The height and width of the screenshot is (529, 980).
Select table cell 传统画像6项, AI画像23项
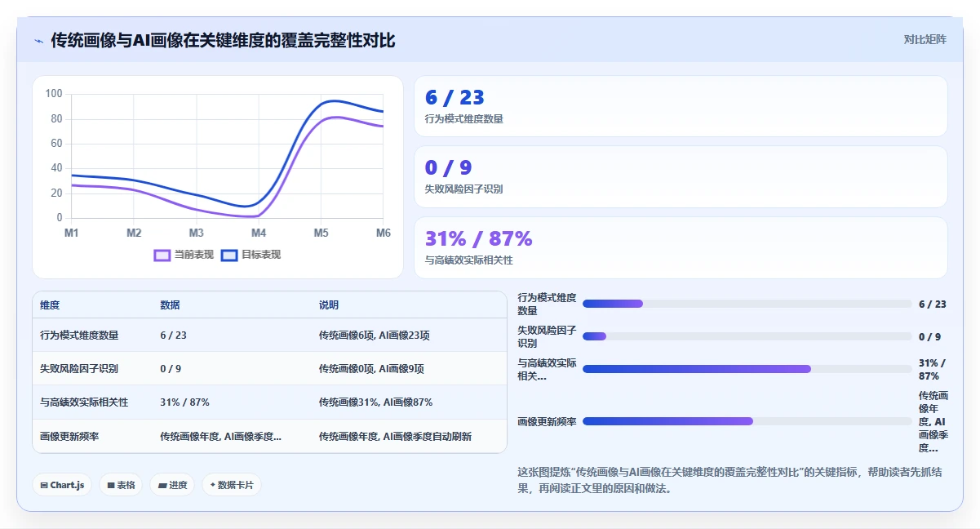pos(375,336)
